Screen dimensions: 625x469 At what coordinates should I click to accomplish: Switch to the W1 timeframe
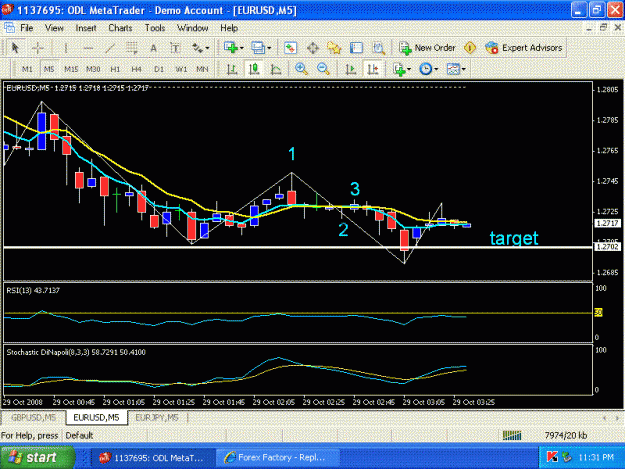click(181, 69)
